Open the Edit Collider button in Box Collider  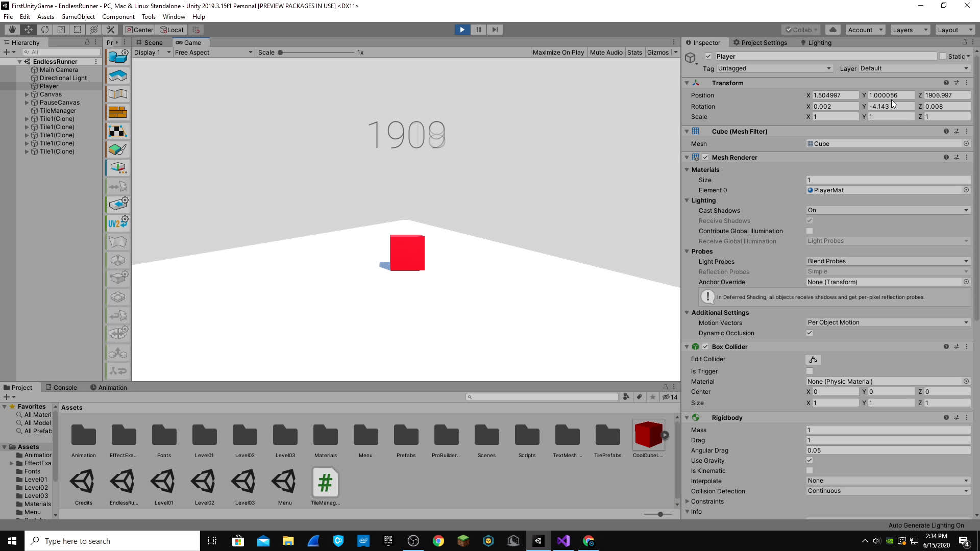click(x=813, y=359)
